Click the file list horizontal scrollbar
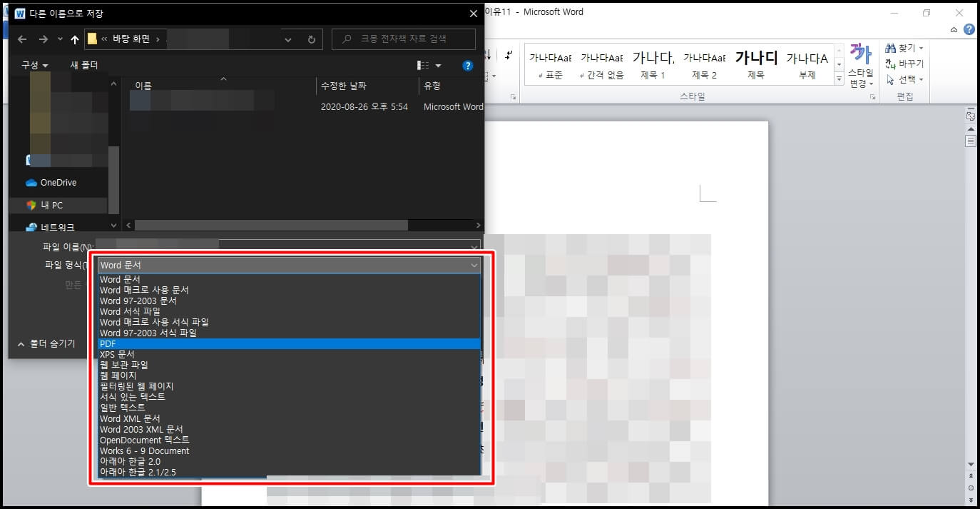This screenshot has height=509, width=980. pos(271,225)
